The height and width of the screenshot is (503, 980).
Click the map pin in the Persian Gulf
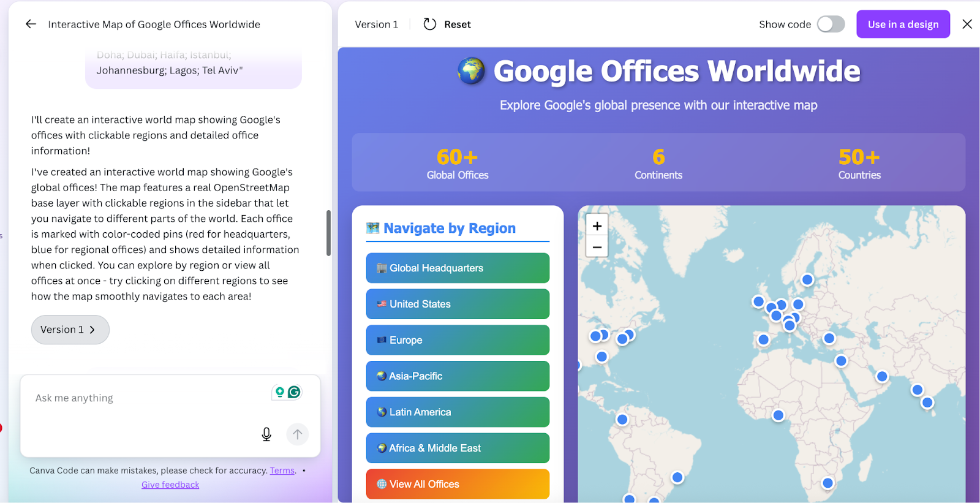pos(882,376)
